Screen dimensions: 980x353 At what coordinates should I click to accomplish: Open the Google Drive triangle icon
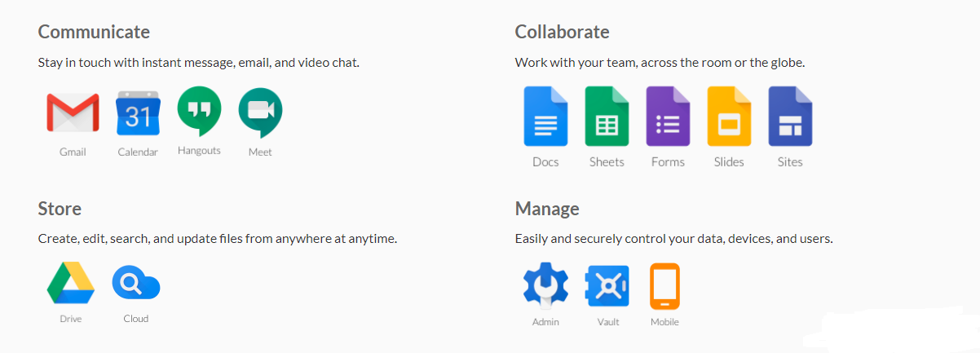(71, 283)
